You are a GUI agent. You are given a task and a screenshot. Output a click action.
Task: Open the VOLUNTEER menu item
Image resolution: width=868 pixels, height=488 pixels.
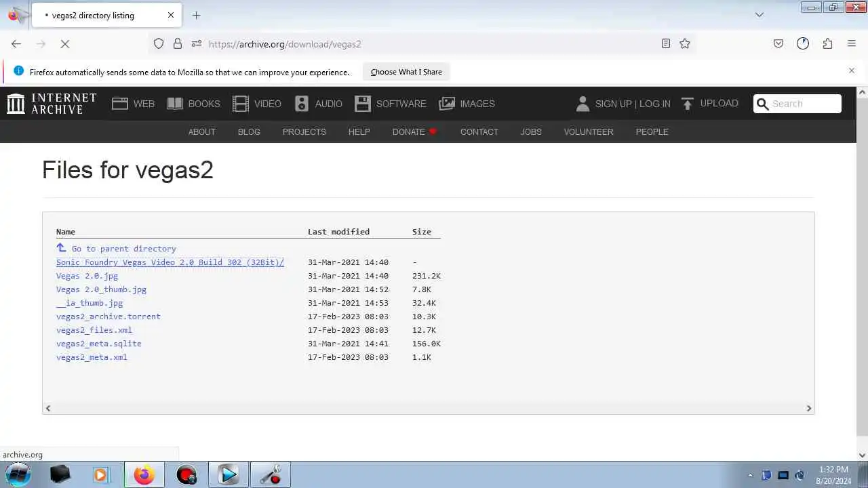point(589,131)
